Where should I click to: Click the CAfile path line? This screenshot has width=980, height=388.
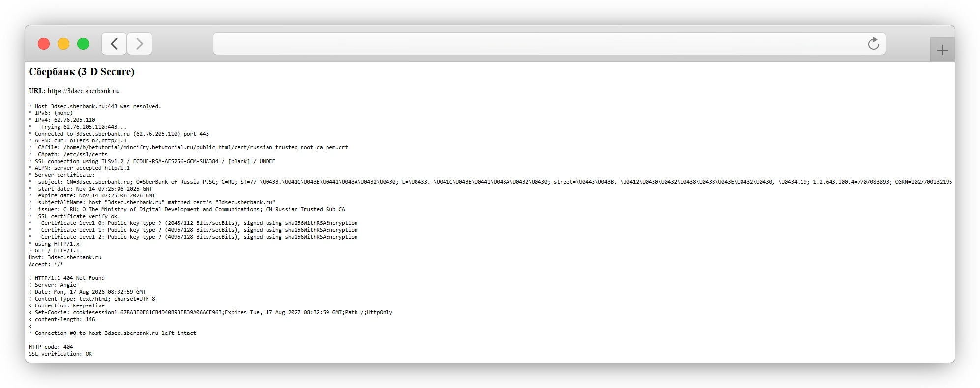click(188, 147)
